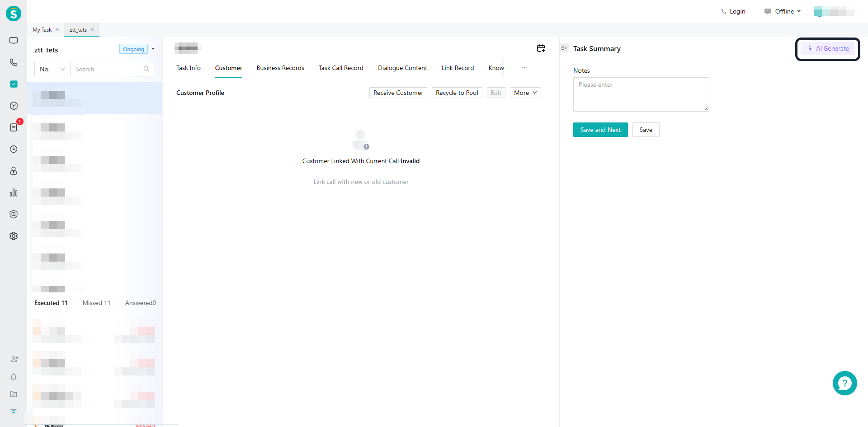Switch to the Task Info tab

[189, 68]
